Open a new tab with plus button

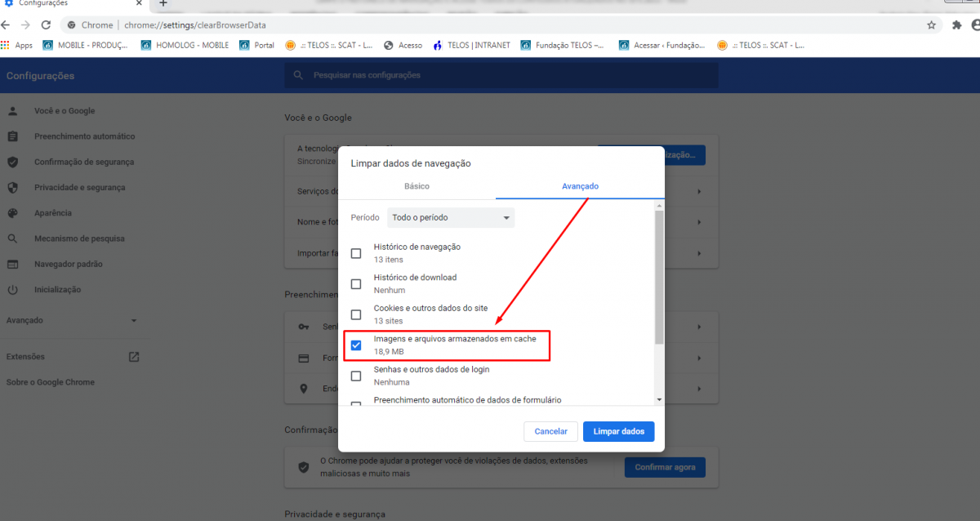click(x=163, y=4)
